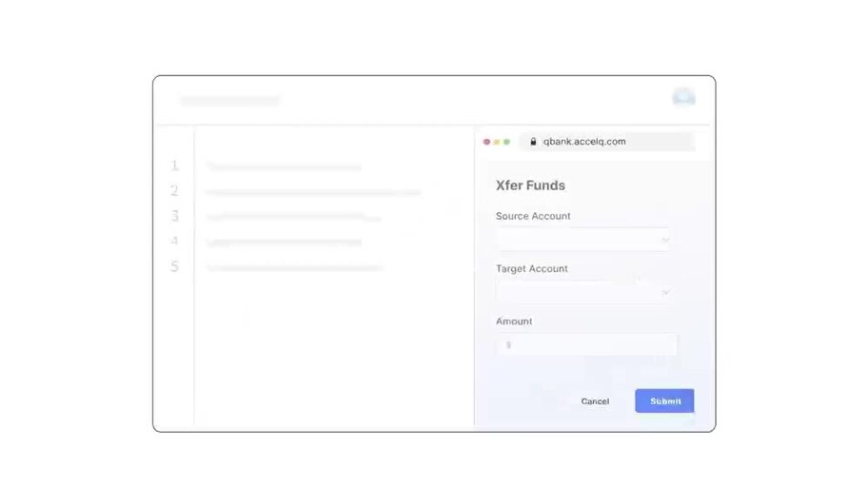
Task: Select step number 3 in the list
Action: [x=174, y=216]
